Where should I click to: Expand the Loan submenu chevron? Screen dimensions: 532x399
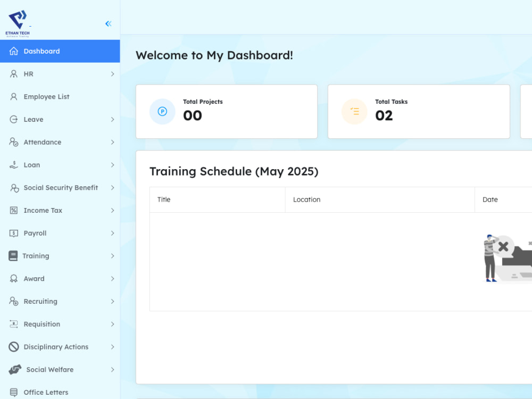[x=113, y=165]
